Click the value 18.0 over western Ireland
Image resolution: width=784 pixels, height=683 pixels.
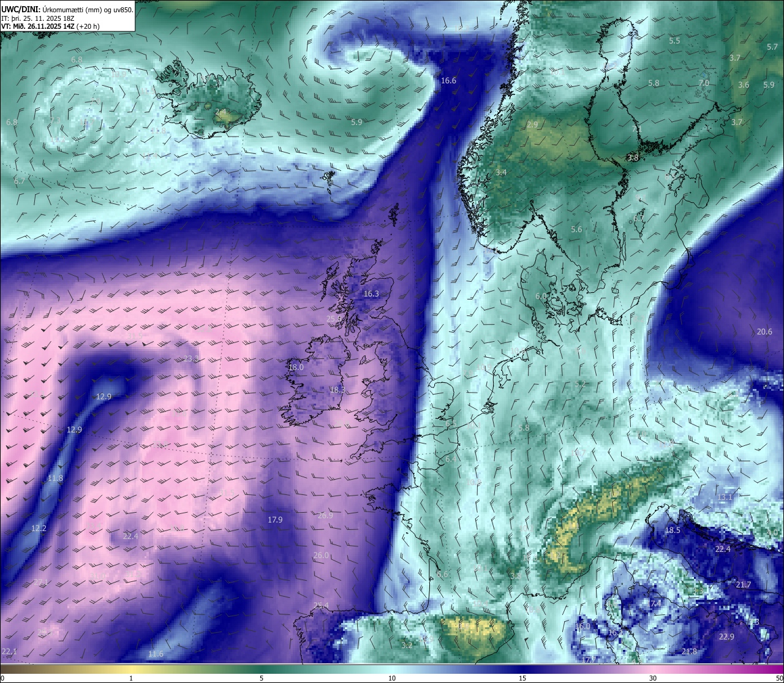point(296,368)
